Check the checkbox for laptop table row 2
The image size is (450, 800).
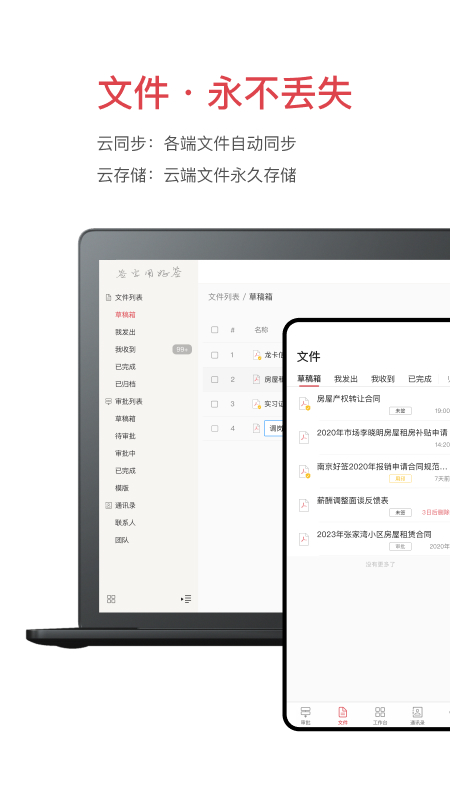215,380
